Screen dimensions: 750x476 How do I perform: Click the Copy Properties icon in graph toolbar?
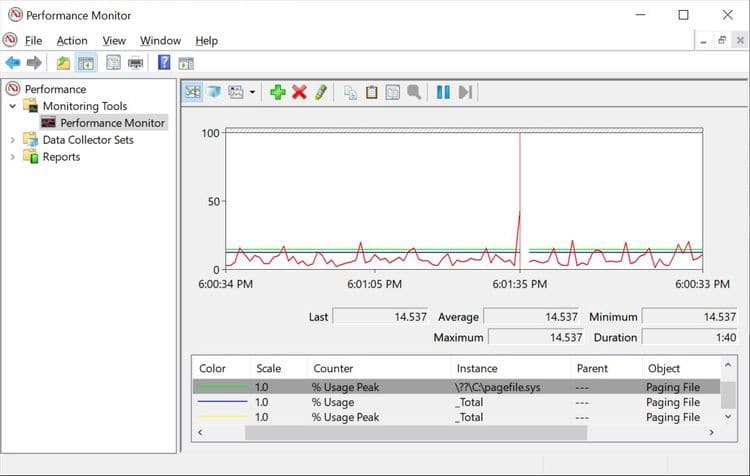[350, 92]
